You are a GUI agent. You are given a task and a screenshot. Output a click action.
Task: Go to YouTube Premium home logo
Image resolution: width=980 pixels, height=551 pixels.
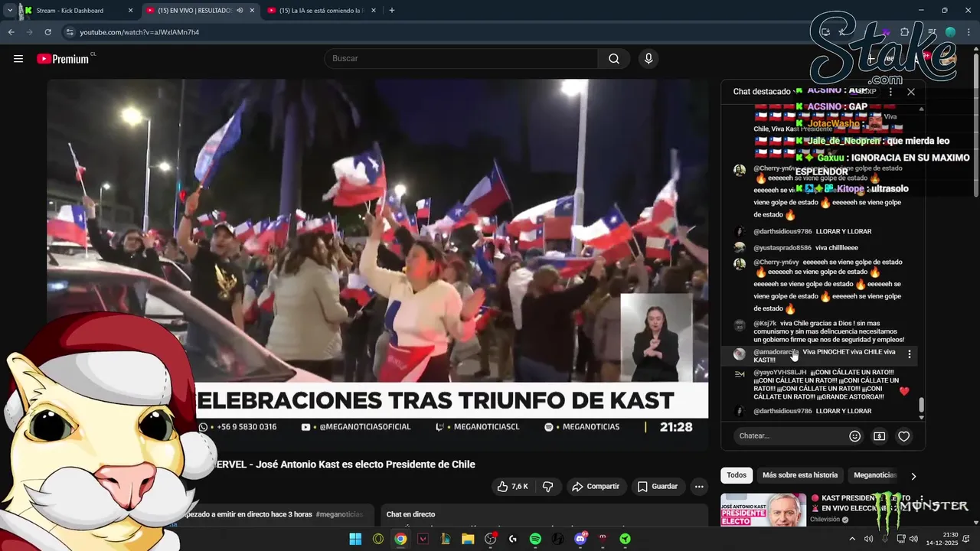(63, 59)
